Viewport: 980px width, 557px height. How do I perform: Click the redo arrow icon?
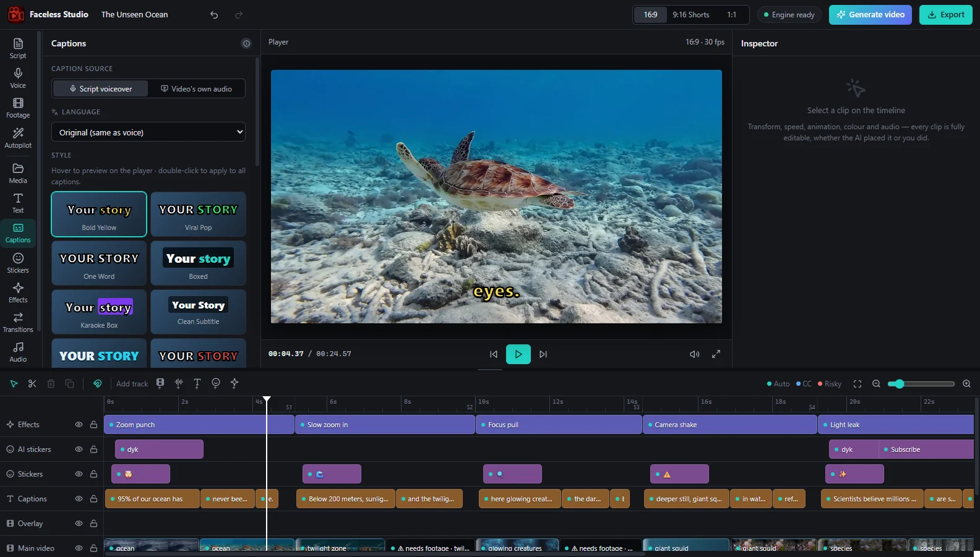pos(239,15)
